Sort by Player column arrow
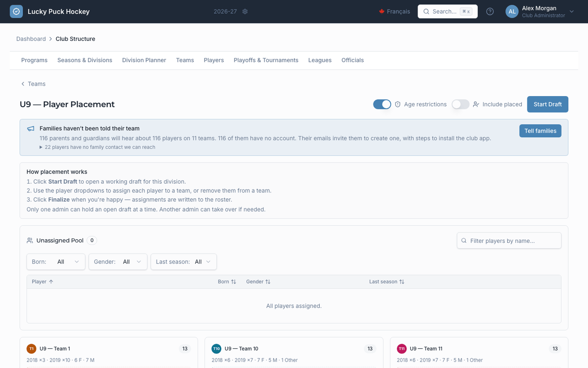 pyautogui.click(x=51, y=282)
